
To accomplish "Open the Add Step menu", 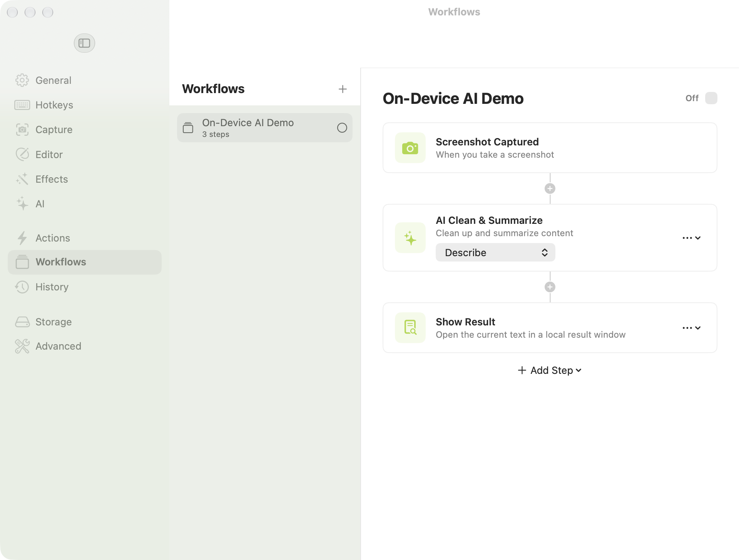I will (550, 370).
